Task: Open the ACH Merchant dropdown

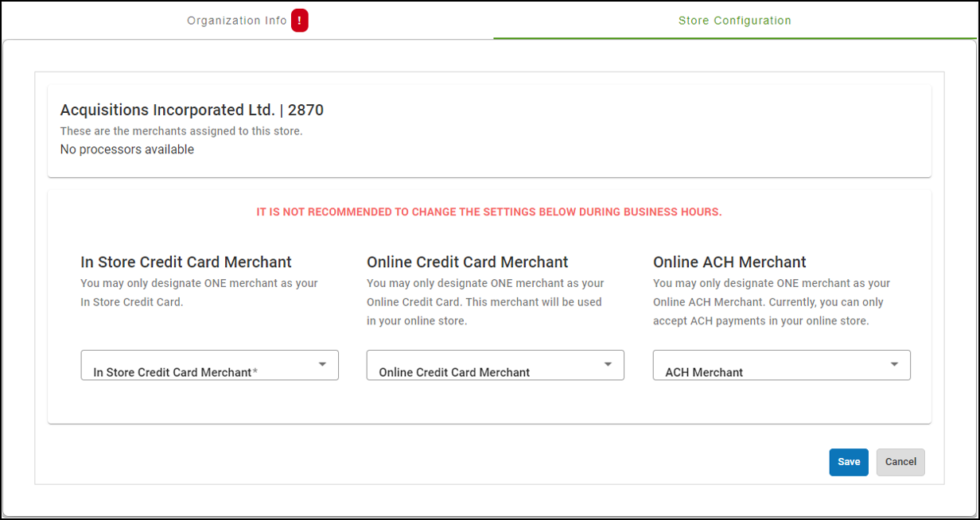Action: pos(772,366)
